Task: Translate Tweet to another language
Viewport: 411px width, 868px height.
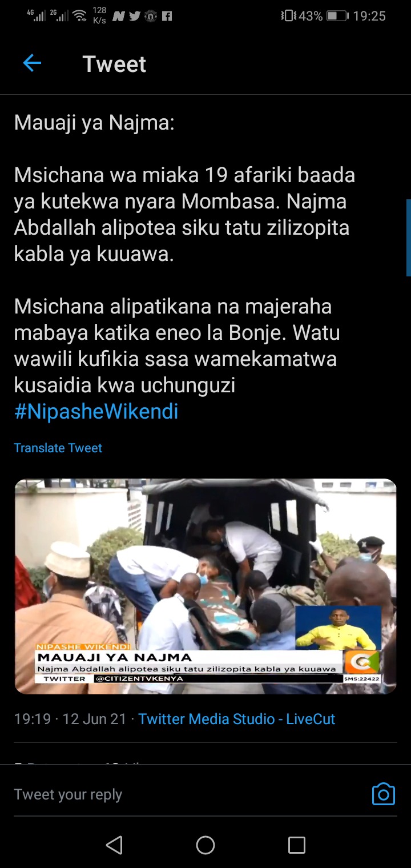Action: (x=58, y=448)
